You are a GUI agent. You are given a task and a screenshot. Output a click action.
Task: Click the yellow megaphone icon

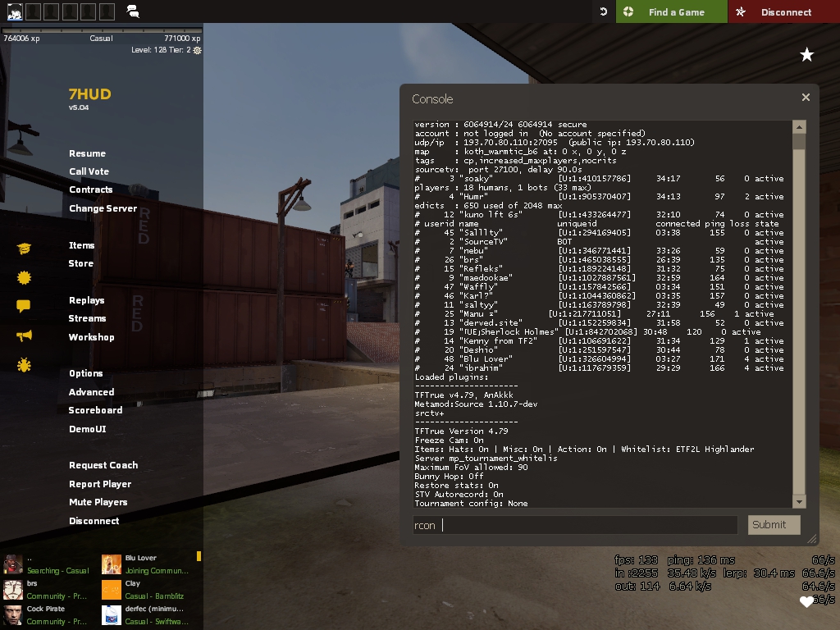(24, 336)
